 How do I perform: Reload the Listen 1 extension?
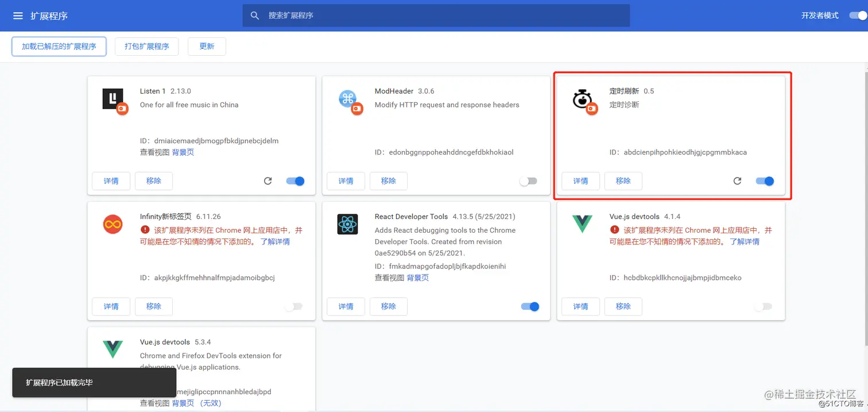[268, 181]
